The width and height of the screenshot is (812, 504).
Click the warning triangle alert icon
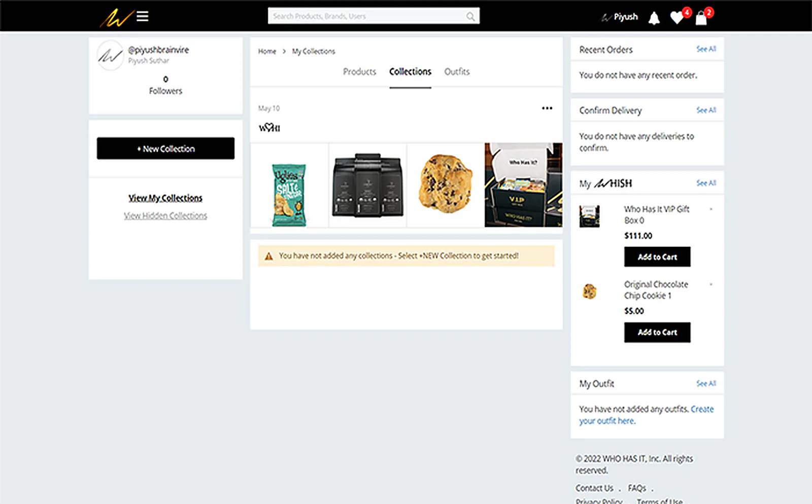coord(269,256)
